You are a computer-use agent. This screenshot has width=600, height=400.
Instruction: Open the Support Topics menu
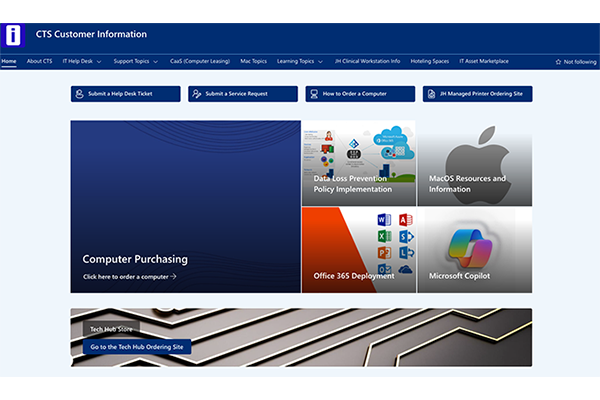(131, 61)
